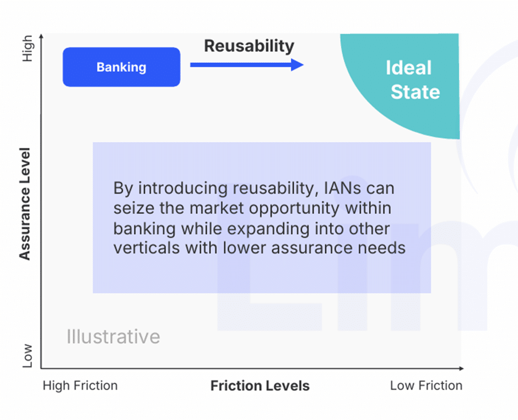
Task: Click the blue Banking box
Action: click(122, 67)
